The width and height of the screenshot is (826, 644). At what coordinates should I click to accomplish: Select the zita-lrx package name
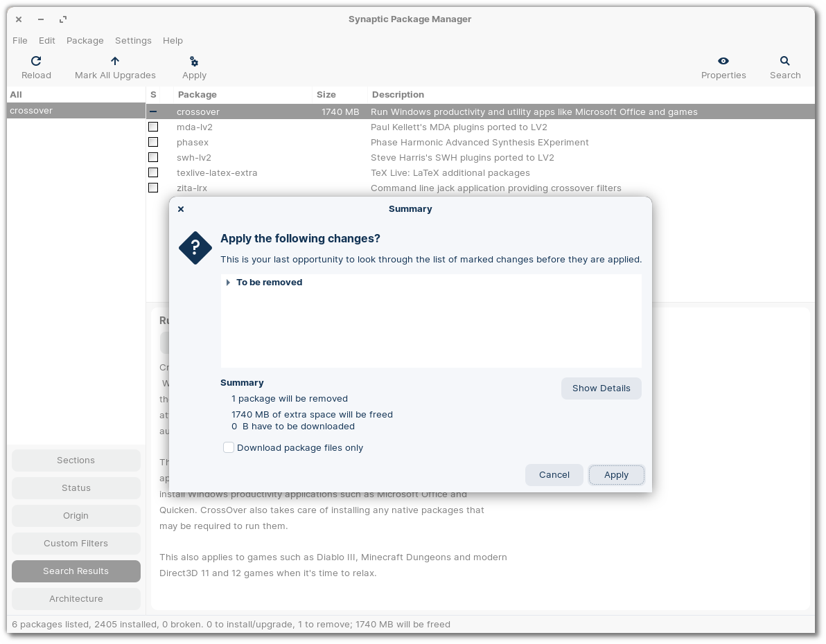192,188
